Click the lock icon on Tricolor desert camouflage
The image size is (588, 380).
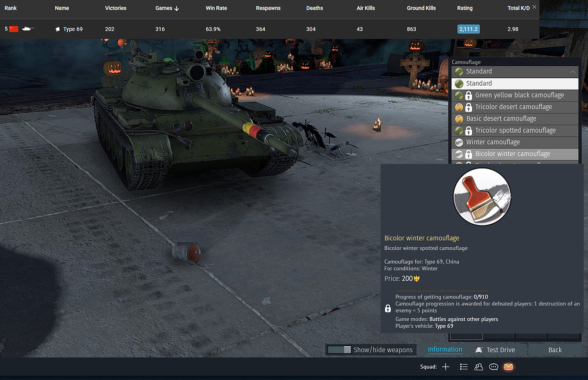point(469,107)
